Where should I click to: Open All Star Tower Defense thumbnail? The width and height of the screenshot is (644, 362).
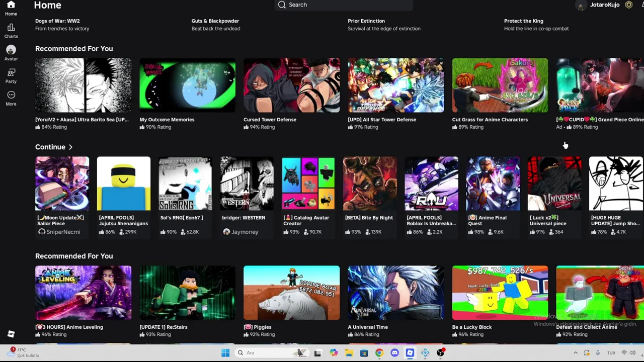pyautogui.click(x=395, y=85)
